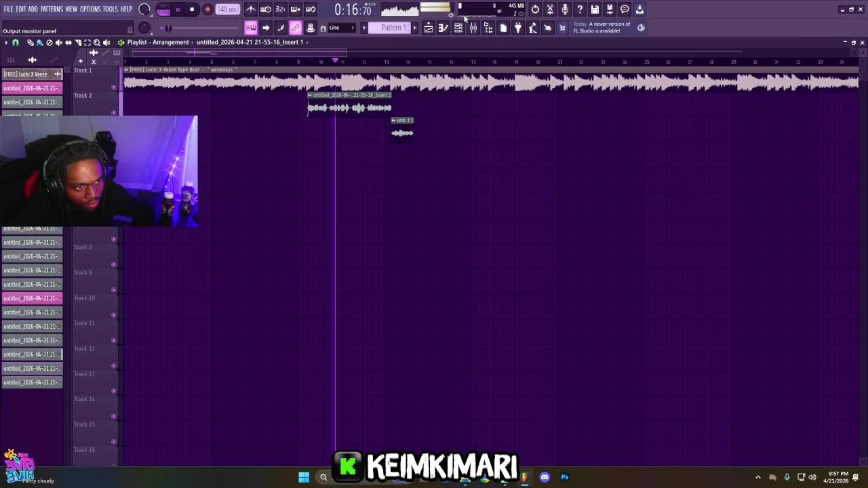Click the master volume knob

click(x=144, y=9)
